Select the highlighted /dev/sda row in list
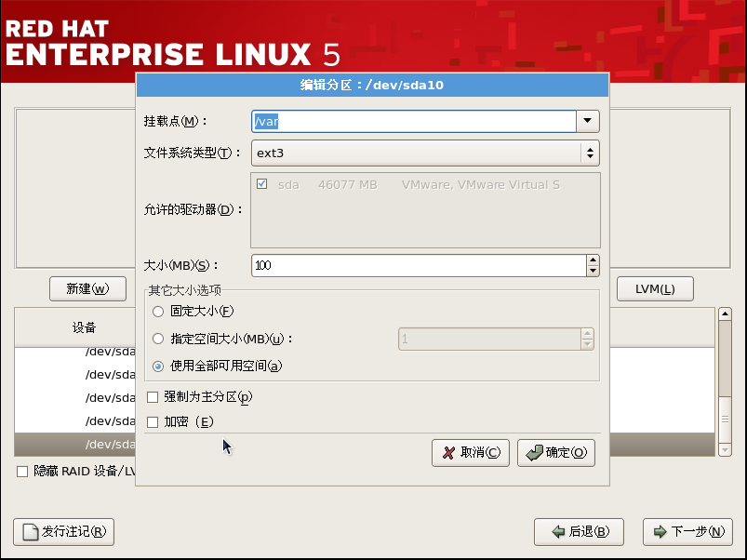The image size is (747, 560). coord(75,445)
